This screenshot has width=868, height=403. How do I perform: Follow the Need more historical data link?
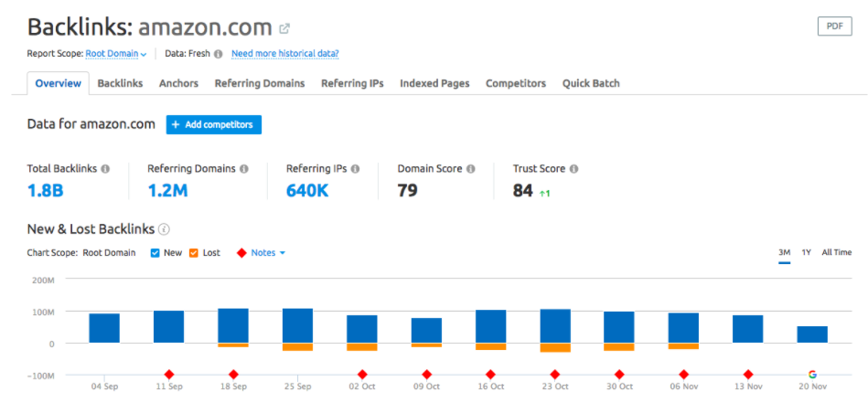coord(284,54)
